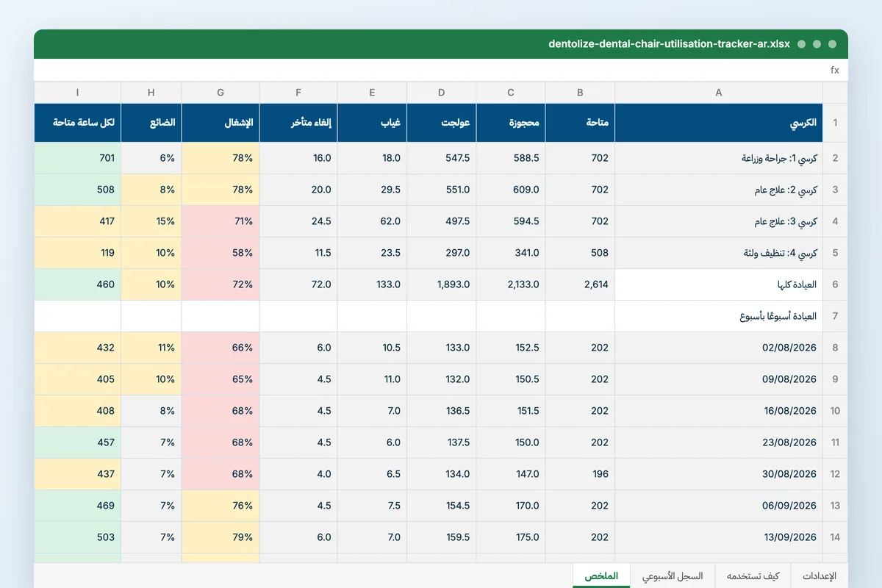Select the العيادة كلها cell
Viewport: 882px width, 588px height.
[x=719, y=284]
